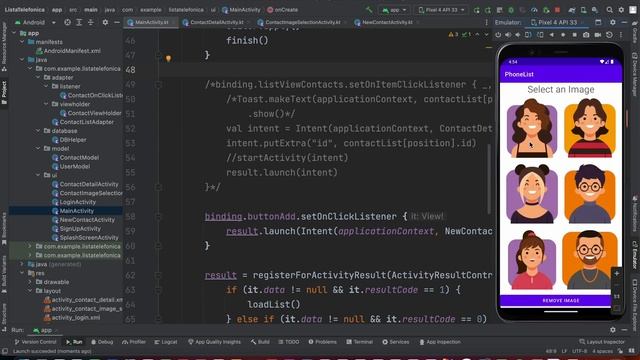Open Terminal bottom tool tab

click(x=359, y=342)
